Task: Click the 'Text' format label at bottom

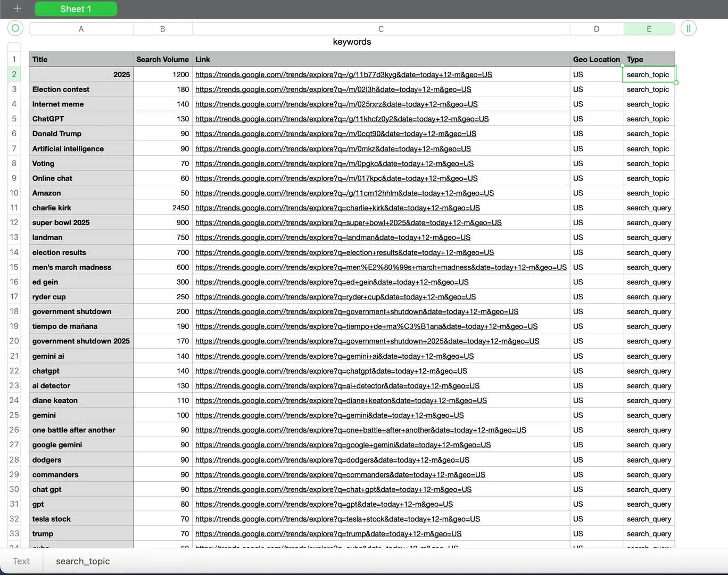Action: 21,561
